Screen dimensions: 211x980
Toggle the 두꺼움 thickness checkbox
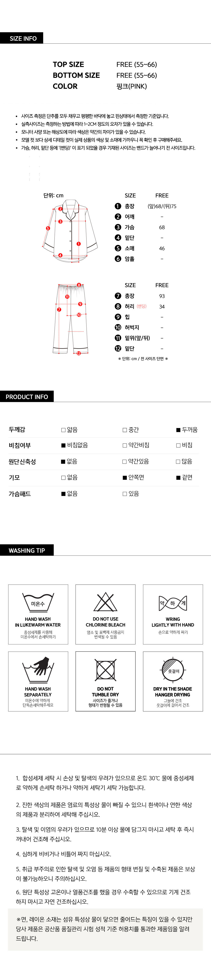pos(178,430)
